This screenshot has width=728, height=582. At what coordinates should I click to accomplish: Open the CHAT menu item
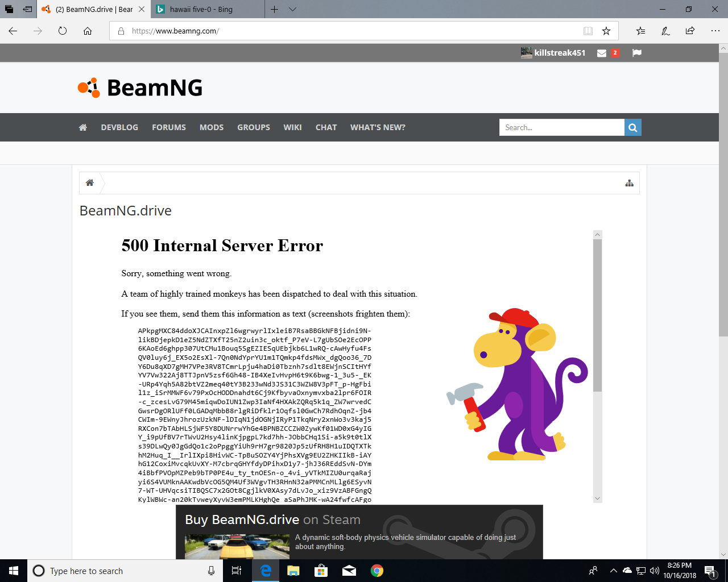[326, 127]
